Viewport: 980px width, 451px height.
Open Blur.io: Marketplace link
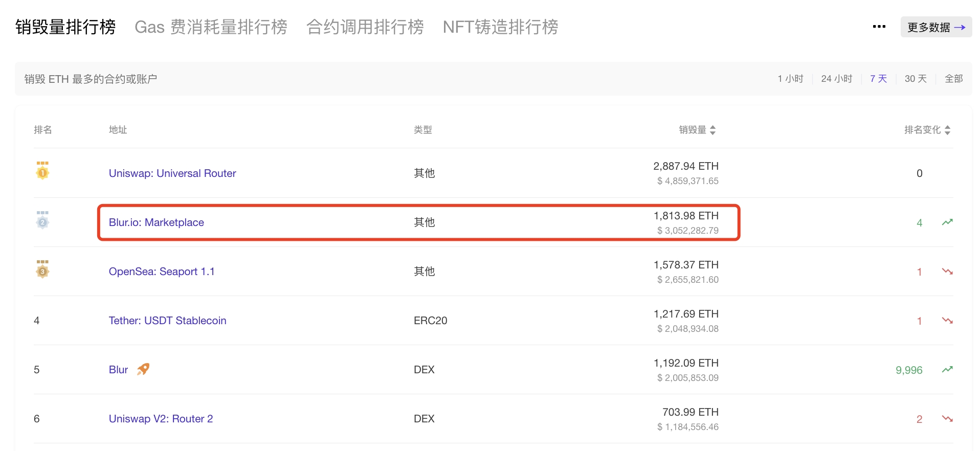(157, 222)
